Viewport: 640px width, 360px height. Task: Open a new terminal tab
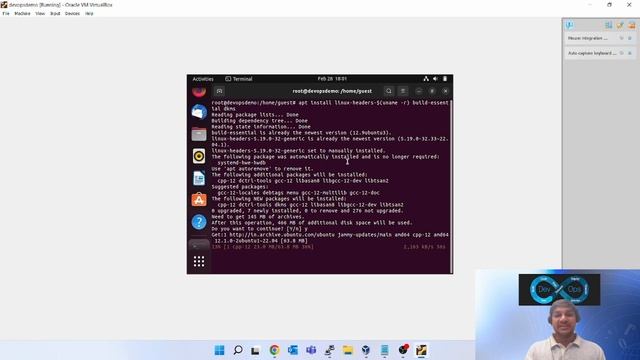219,91
